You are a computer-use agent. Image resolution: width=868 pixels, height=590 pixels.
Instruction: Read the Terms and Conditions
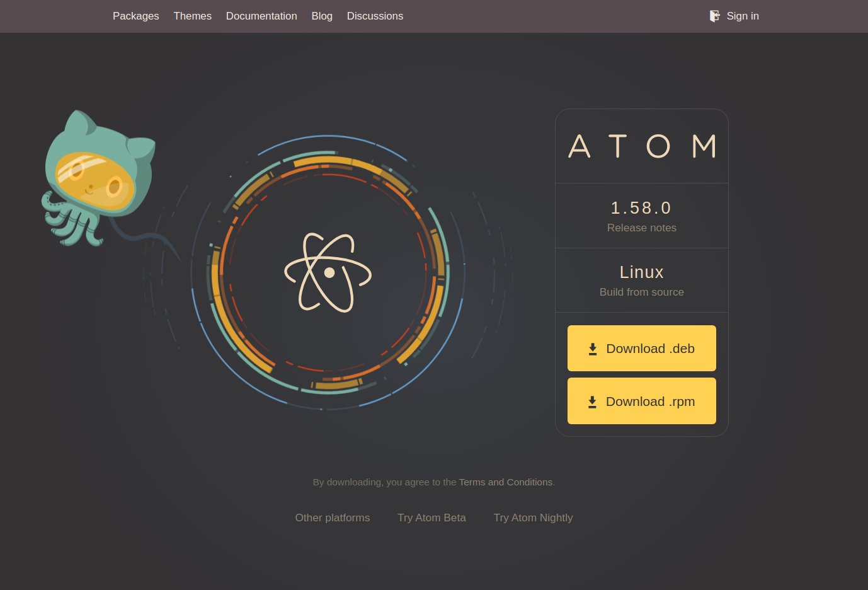pos(505,482)
